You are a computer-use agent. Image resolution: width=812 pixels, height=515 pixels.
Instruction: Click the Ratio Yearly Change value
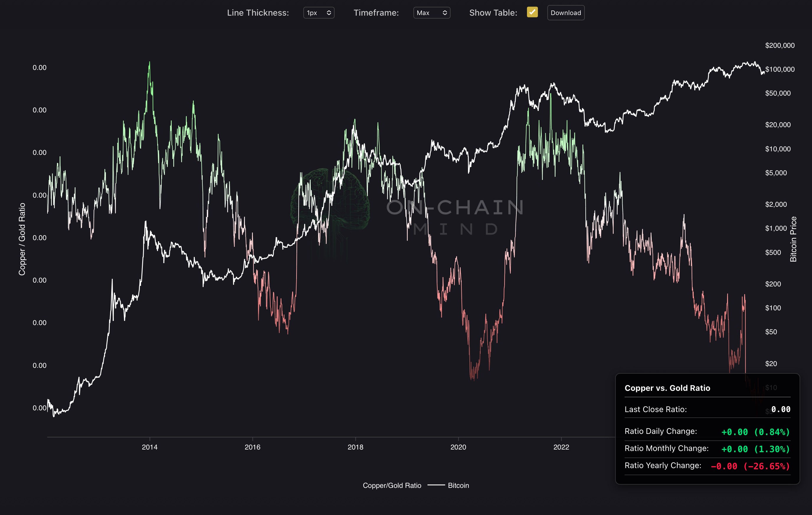point(750,466)
